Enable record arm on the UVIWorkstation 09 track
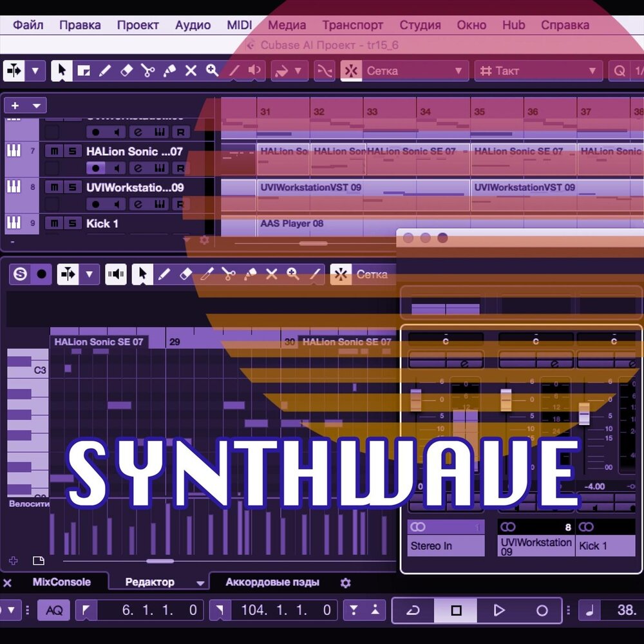 (x=95, y=203)
